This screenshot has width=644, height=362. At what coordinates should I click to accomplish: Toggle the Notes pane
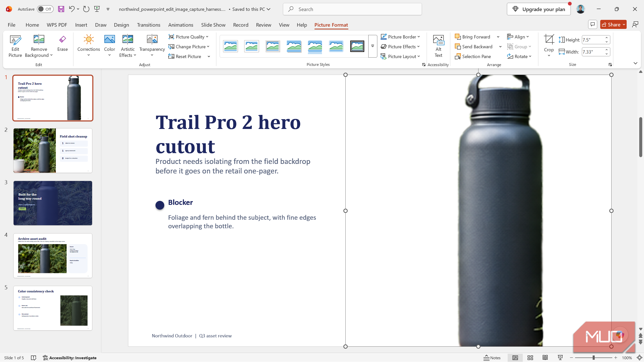tap(492, 358)
